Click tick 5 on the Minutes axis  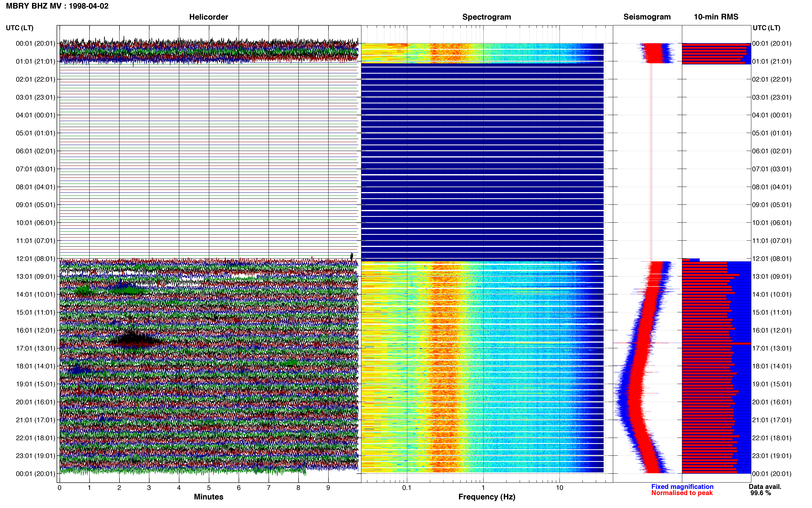[x=209, y=488]
